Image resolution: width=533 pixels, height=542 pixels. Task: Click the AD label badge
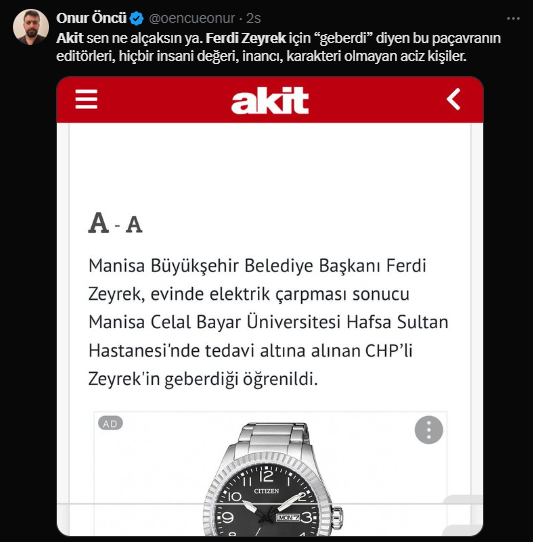tap(110, 423)
